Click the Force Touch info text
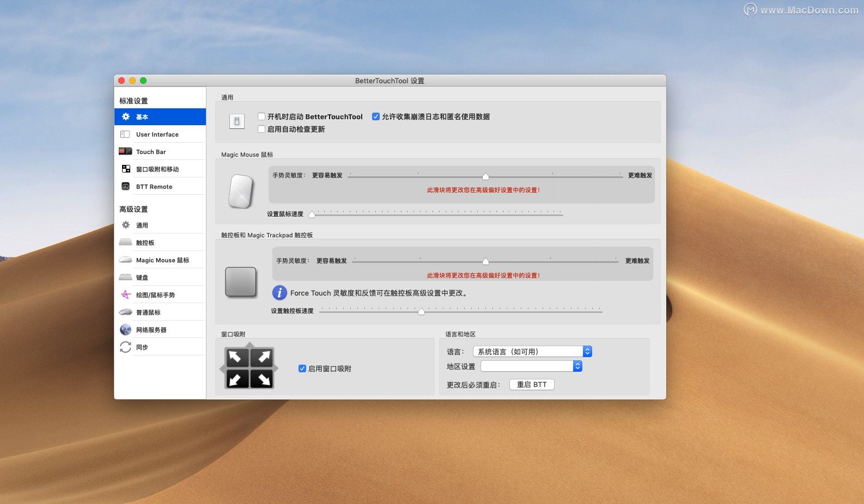The height and width of the screenshot is (504, 864). coord(379,293)
